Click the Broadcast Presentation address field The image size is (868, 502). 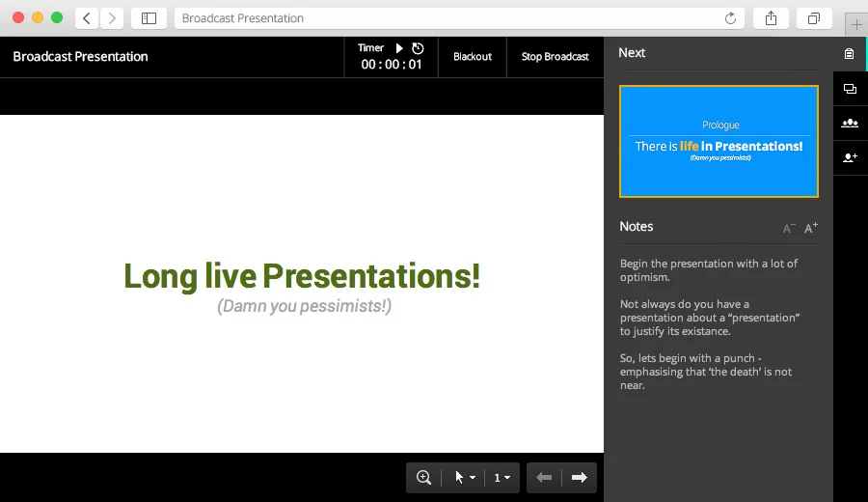(x=444, y=18)
